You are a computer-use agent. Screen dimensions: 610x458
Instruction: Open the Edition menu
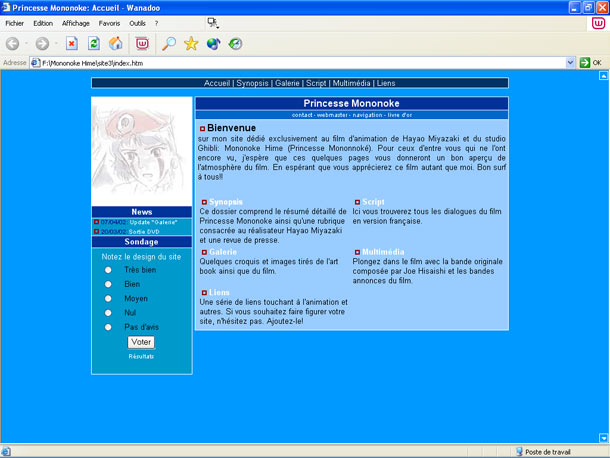[x=43, y=23]
